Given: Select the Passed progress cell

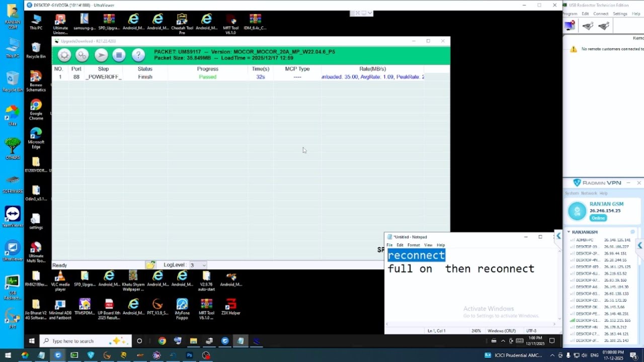Looking at the screenshot, I should (207, 77).
